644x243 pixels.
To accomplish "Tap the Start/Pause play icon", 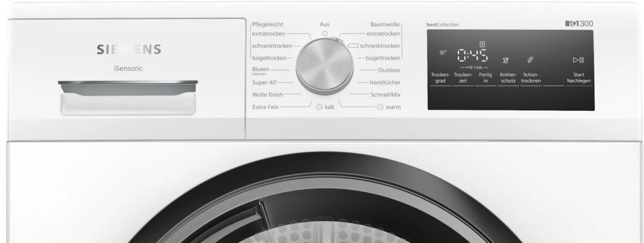I will pyautogui.click(x=579, y=60).
